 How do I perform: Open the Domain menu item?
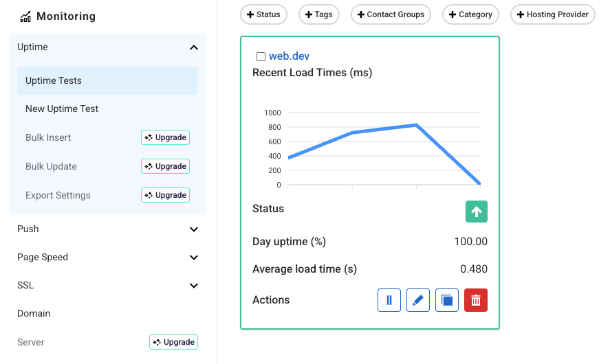[34, 313]
